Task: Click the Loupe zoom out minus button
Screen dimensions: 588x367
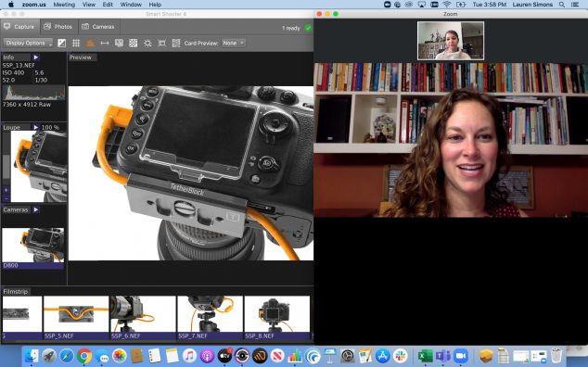Action: (x=6, y=198)
